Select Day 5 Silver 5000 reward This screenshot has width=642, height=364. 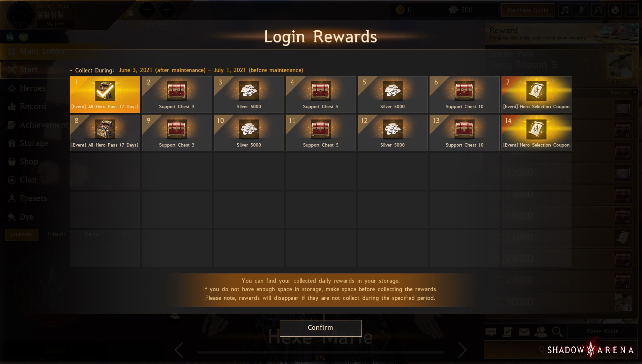[392, 94]
